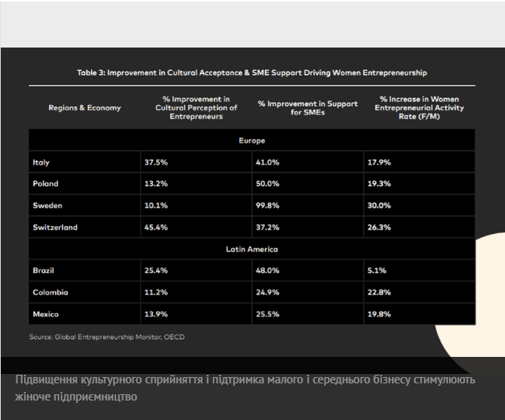Click Poland's 50.0% SME support value
The width and height of the screenshot is (505, 420).
pyautogui.click(x=268, y=184)
